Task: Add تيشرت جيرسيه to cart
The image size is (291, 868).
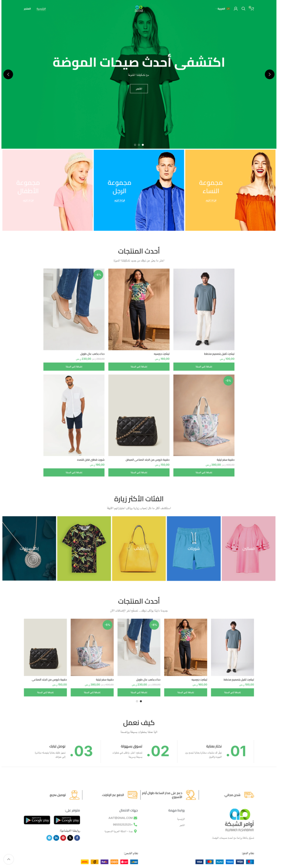Action: 139,367
